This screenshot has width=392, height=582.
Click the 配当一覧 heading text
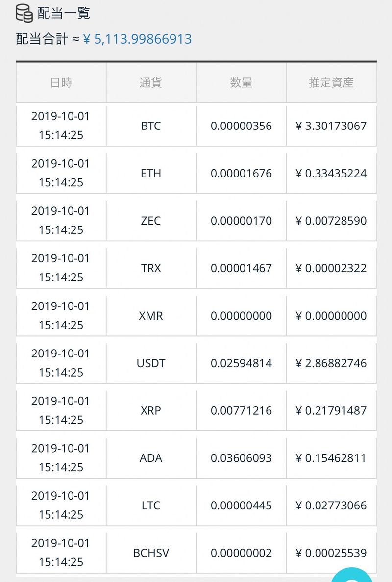tap(64, 13)
